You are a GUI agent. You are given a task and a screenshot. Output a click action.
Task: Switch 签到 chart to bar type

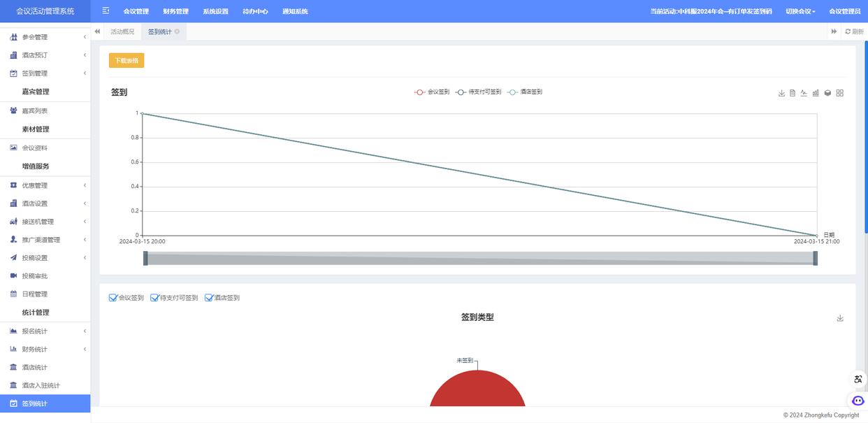coord(816,93)
